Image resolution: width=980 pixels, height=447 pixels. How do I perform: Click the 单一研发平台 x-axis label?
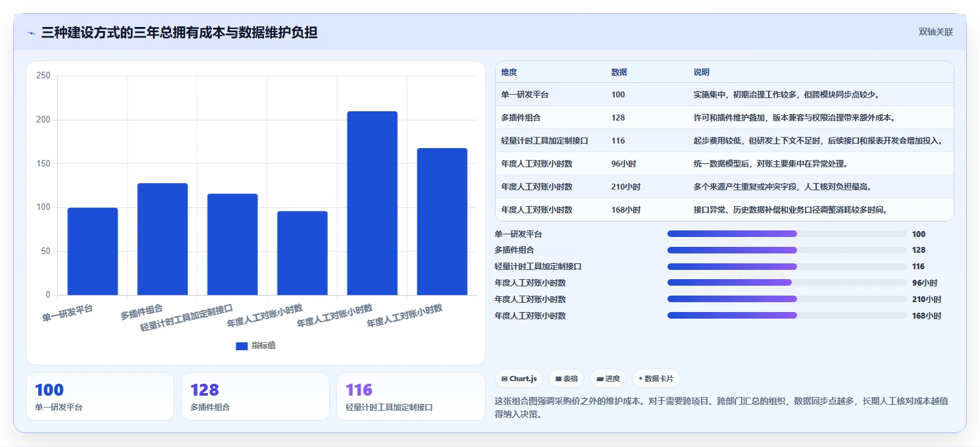[68, 313]
